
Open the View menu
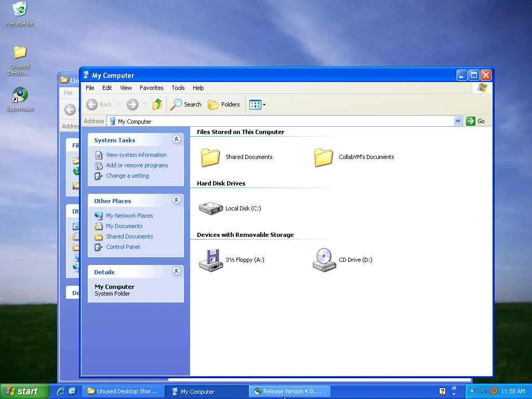(126, 88)
